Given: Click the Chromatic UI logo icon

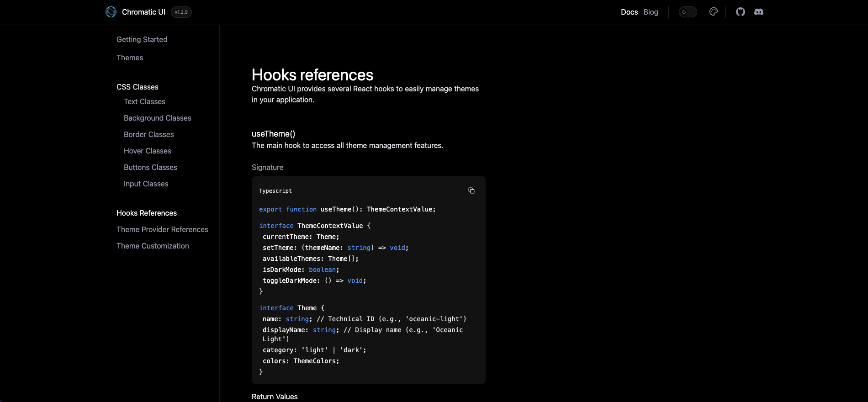Looking at the screenshot, I should [111, 12].
